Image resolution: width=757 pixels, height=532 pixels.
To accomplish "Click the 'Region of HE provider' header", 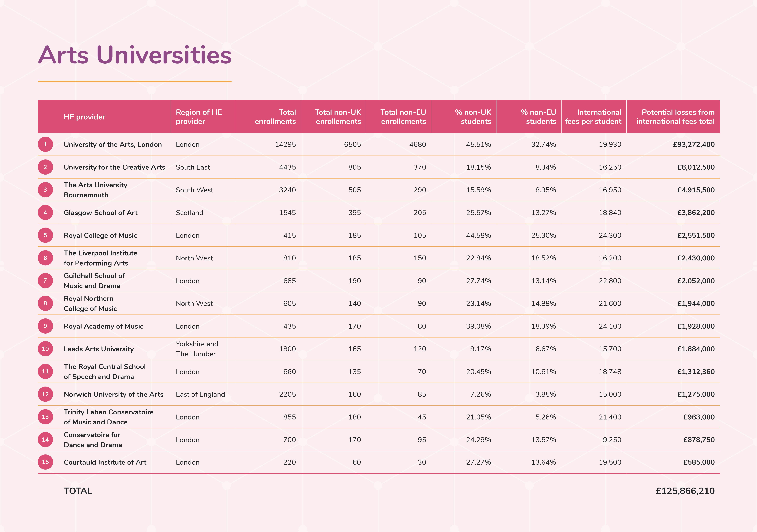I will [199, 117].
